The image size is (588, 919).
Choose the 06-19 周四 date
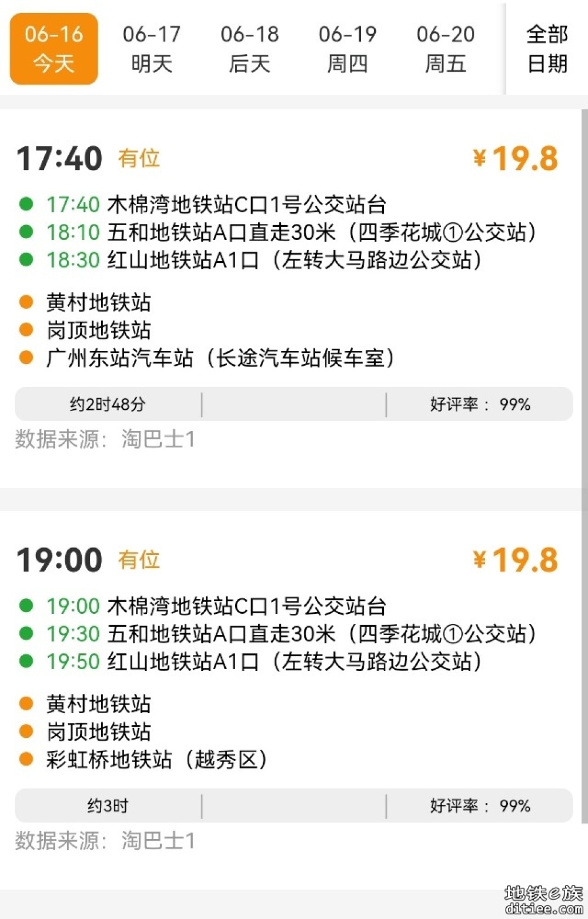pyautogui.click(x=348, y=49)
